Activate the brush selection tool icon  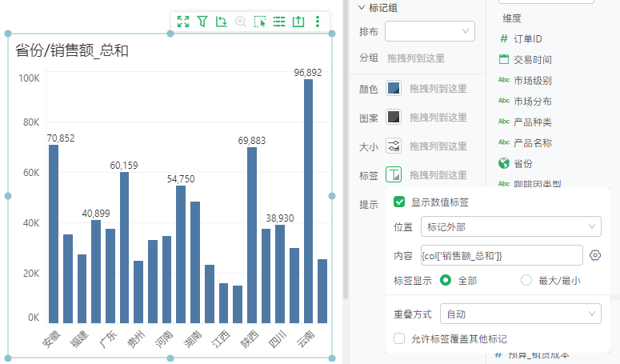[x=260, y=22]
